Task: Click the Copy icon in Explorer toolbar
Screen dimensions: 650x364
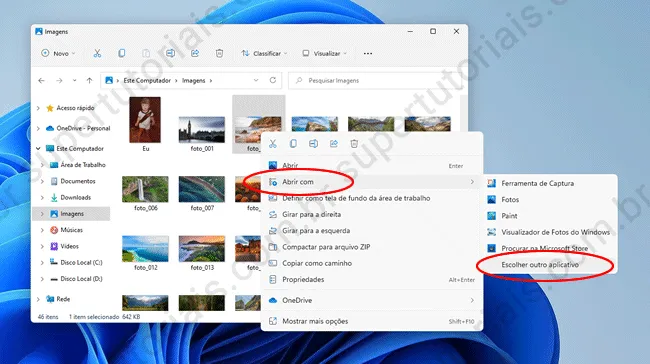Action: click(x=121, y=53)
